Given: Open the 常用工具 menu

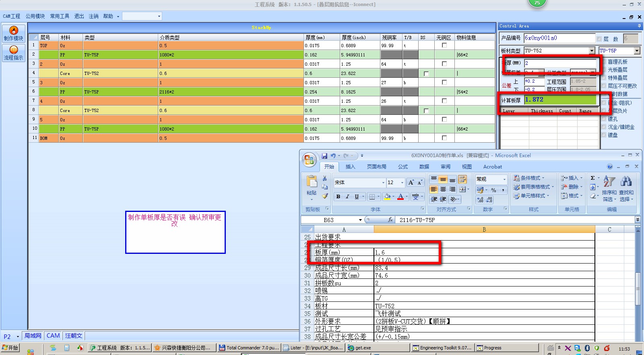Looking at the screenshot, I should [x=60, y=16].
